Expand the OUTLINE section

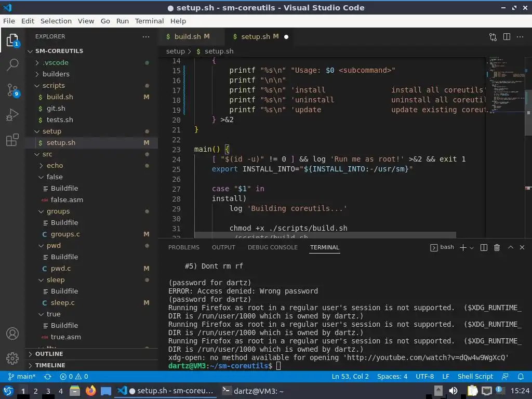click(49, 354)
